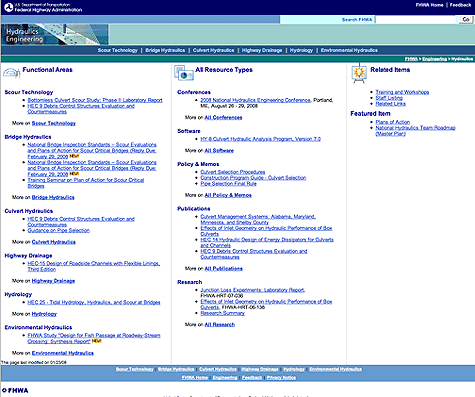475x397 pixels.
Task: Open Bottomless Culvert Scour Study report link
Action: coord(95,100)
